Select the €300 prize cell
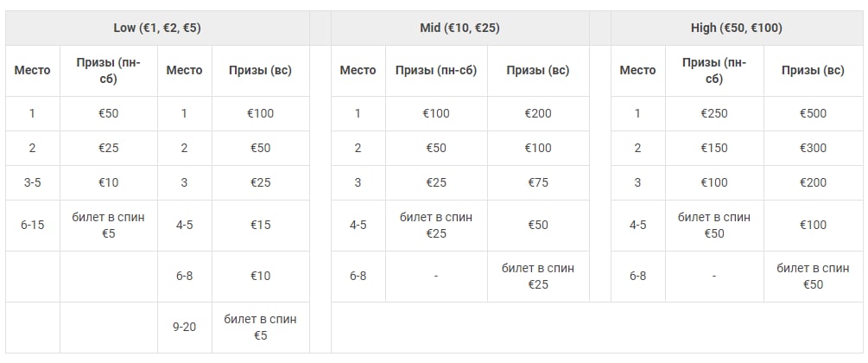The height and width of the screenshot is (363, 868). click(813, 148)
